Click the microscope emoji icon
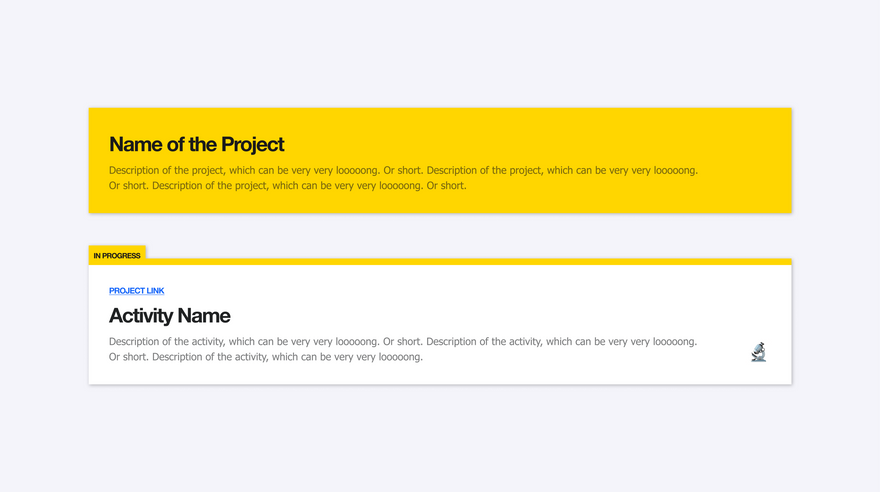This screenshot has width=880, height=492. [758, 352]
